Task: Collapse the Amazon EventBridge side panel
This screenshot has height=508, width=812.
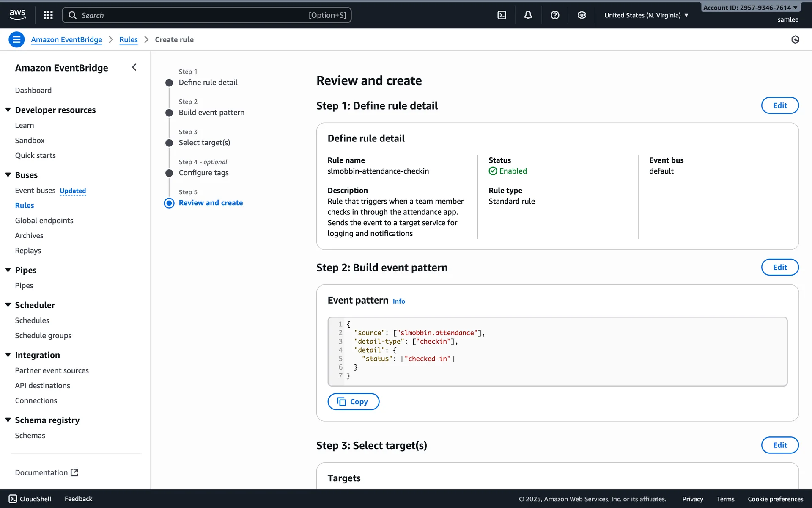Action: point(134,67)
